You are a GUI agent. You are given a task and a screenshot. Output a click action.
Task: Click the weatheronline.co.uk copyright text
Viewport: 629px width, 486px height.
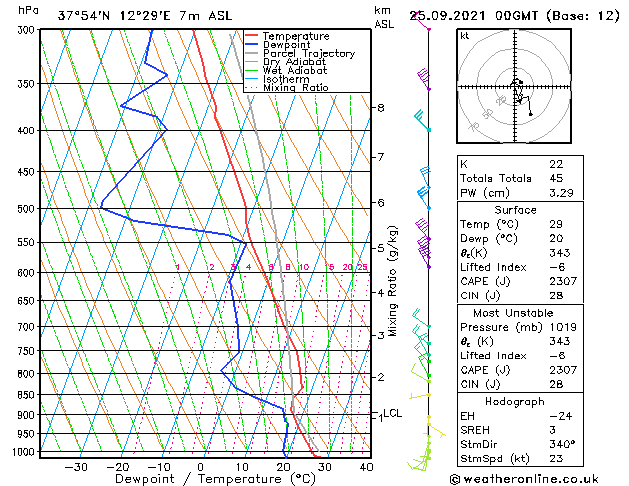point(524,479)
